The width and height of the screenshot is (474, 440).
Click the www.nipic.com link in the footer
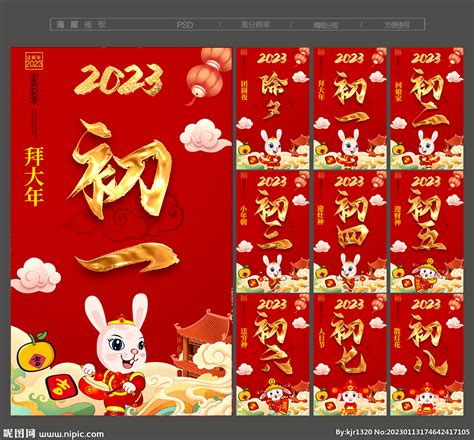pyautogui.click(x=71, y=434)
